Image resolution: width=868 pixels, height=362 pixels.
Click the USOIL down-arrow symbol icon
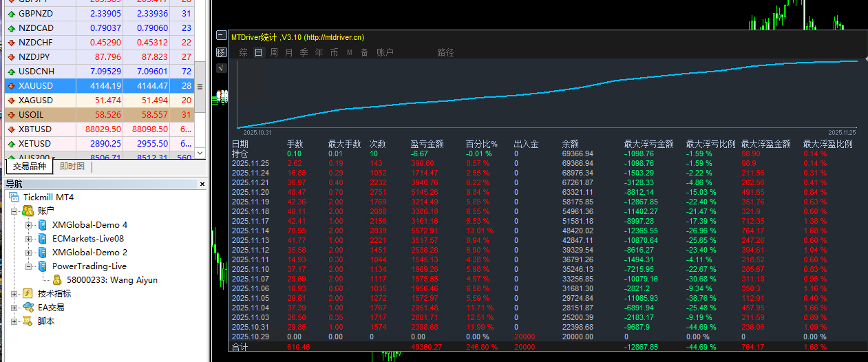[11, 115]
